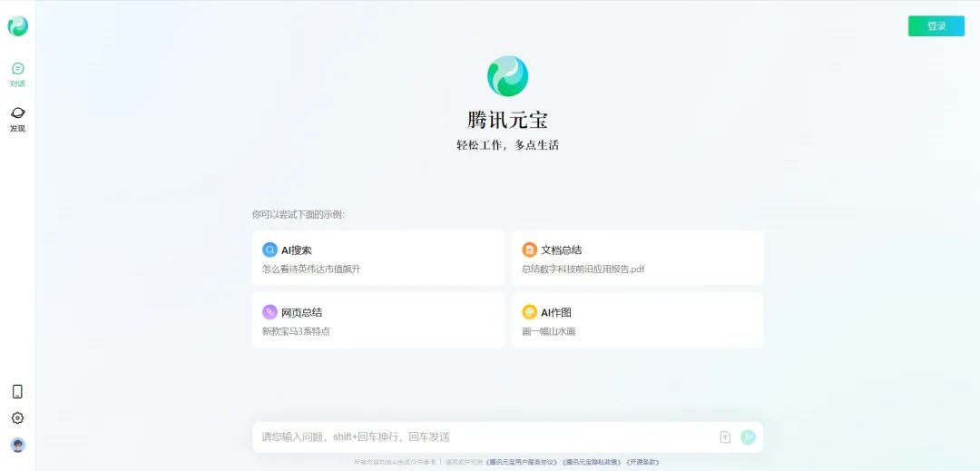Screen dimensions: 980x471
Task: Click the yellow AI作图 palette icon
Action: 529,312
